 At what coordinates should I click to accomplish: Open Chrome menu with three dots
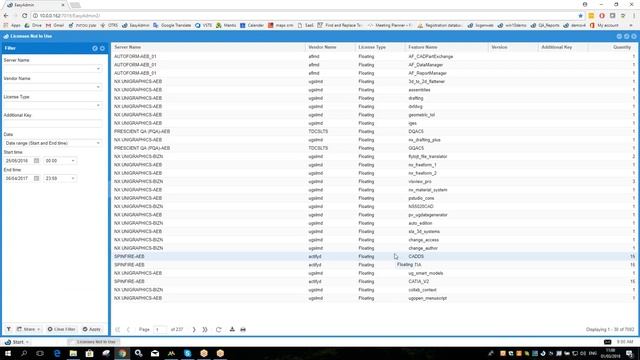click(634, 16)
